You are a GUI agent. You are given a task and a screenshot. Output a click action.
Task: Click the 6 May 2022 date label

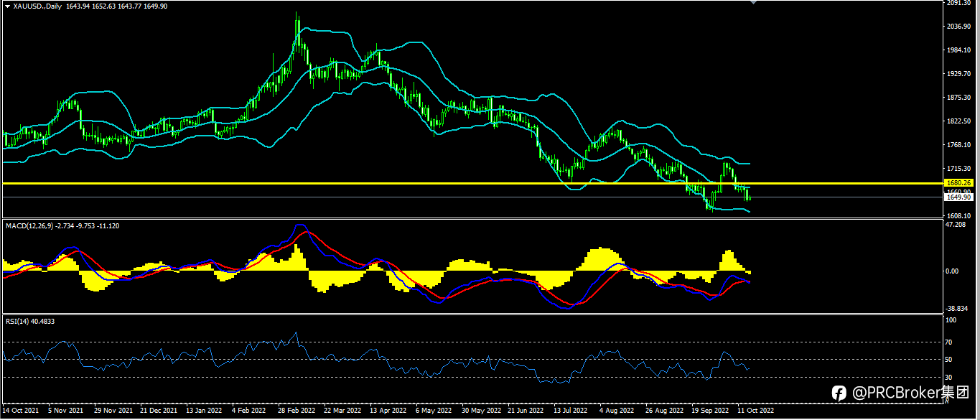[434, 411]
